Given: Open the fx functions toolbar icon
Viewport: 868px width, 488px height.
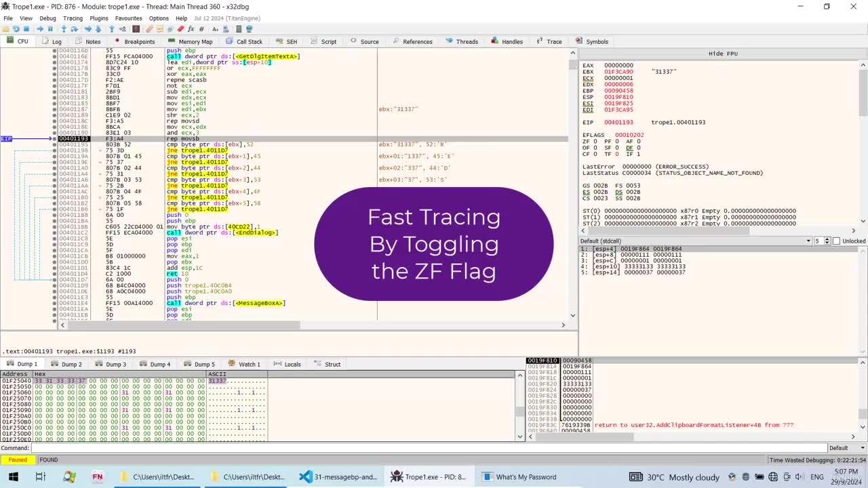Looking at the screenshot, I should pyautogui.click(x=191, y=29).
